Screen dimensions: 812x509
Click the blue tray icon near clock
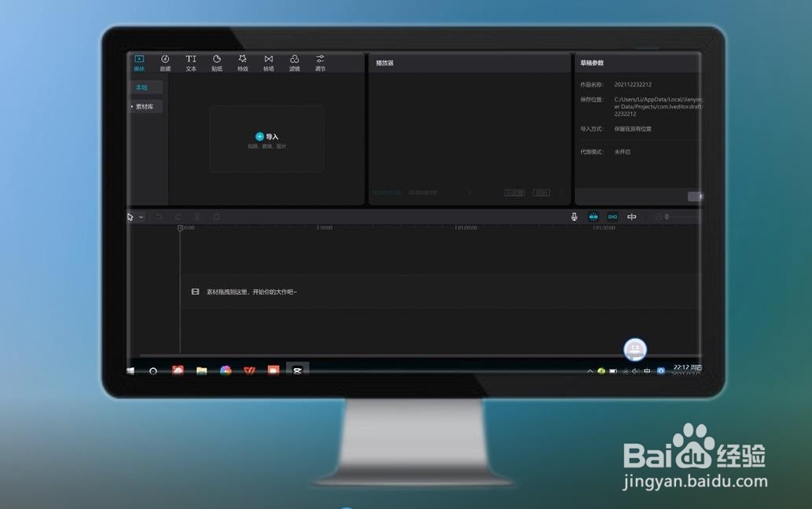pos(661,371)
